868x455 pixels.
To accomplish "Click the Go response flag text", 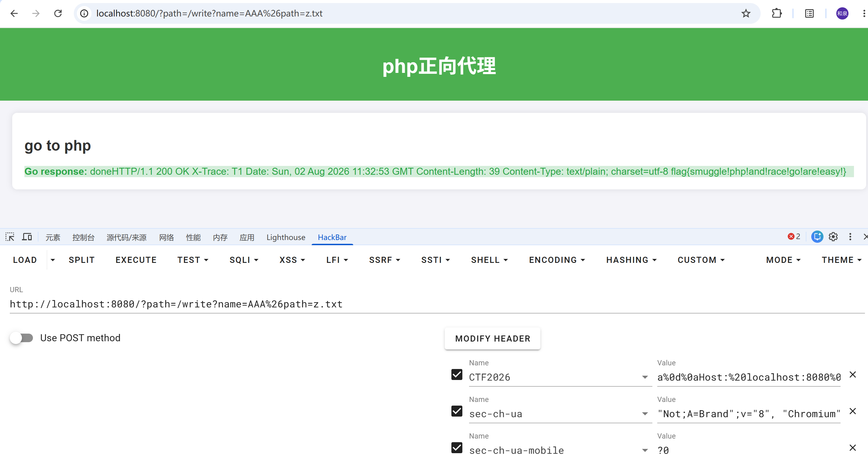I will click(759, 171).
